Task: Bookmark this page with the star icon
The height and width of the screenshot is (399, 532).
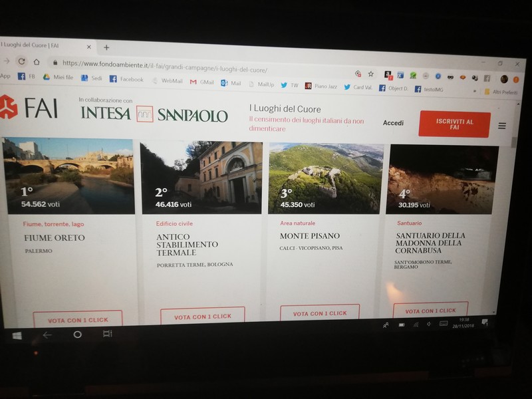Action: point(371,74)
